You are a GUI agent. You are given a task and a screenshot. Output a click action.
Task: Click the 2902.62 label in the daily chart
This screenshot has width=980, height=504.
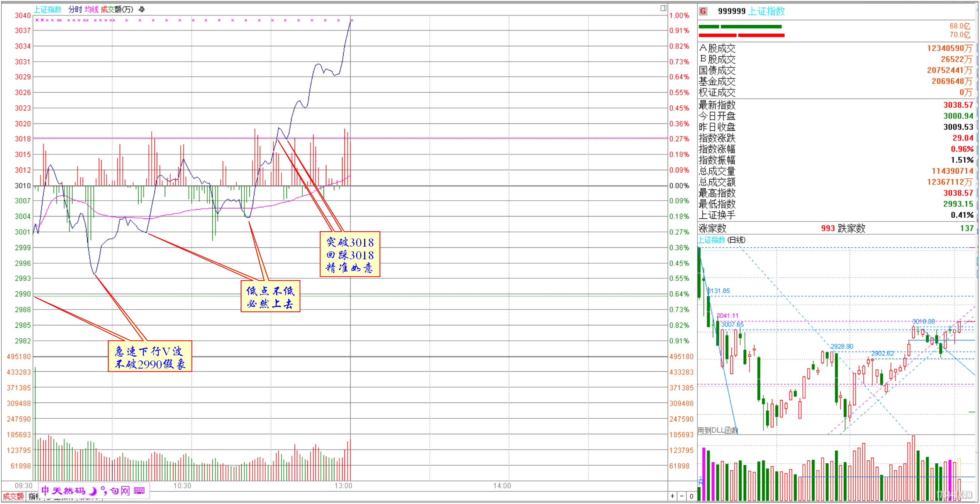(883, 353)
